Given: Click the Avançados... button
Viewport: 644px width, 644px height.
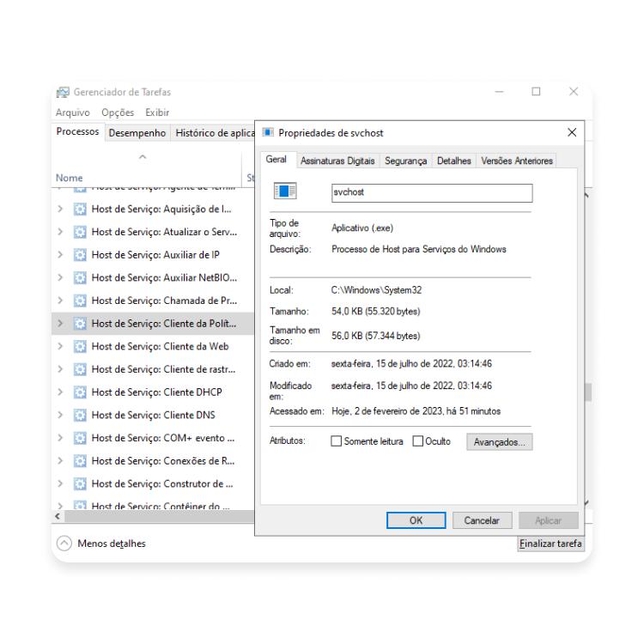Looking at the screenshot, I should point(500,442).
